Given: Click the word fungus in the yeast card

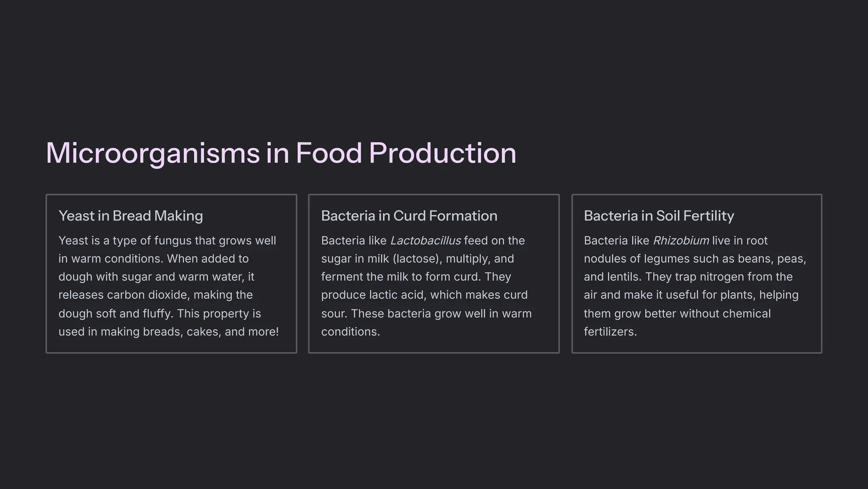Looking at the screenshot, I should (x=172, y=241).
